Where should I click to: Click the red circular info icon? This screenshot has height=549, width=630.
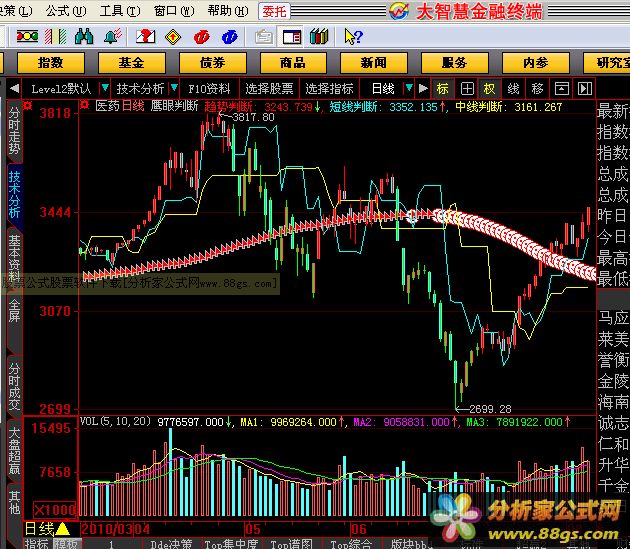pos(201,37)
